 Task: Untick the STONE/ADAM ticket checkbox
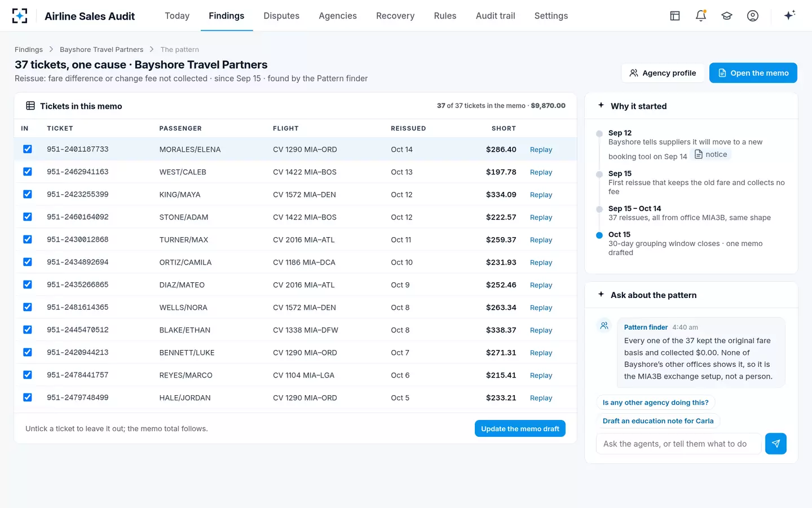tap(28, 217)
